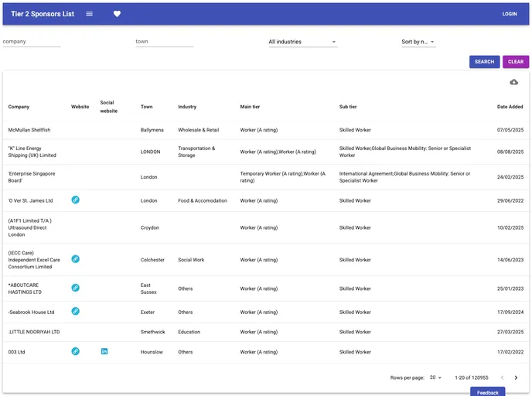Viewport: 532px width, 396px height.
Task: Select 'Enterprise Singapore Board' company cell
Action: (x=32, y=177)
